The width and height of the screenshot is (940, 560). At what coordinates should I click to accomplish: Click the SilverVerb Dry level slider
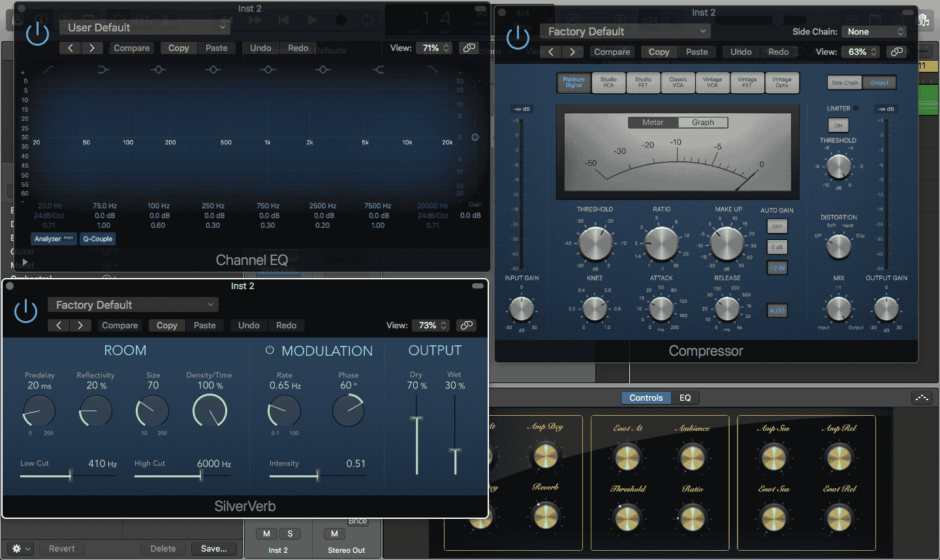[x=416, y=435]
